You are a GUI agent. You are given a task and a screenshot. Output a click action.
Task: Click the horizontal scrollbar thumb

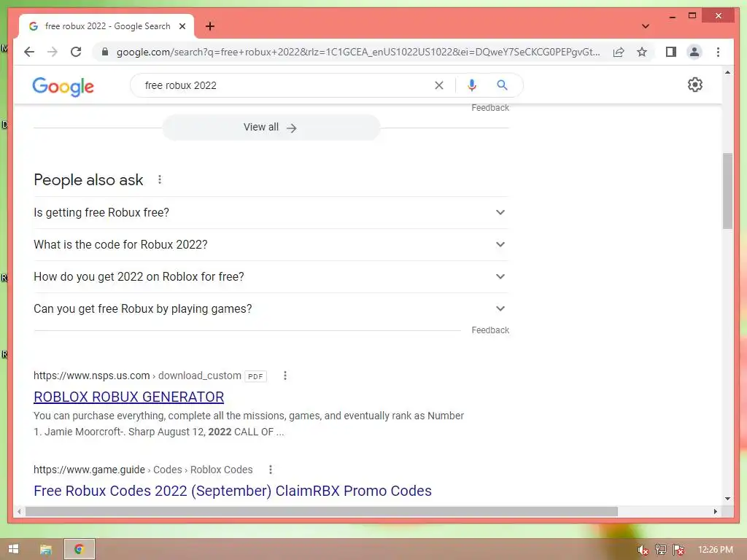(322, 511)
